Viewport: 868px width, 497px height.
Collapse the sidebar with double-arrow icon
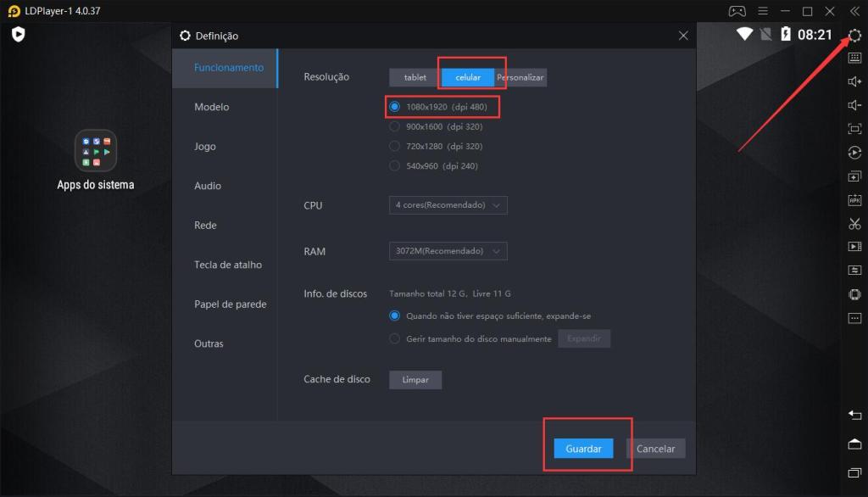pyautogui.click(x=854, y=11)
